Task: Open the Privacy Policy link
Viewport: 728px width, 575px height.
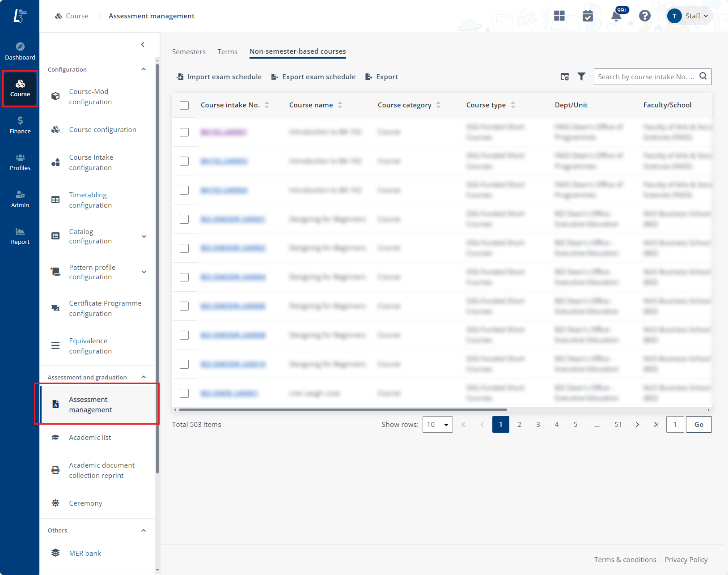Action: coord(686,560)
